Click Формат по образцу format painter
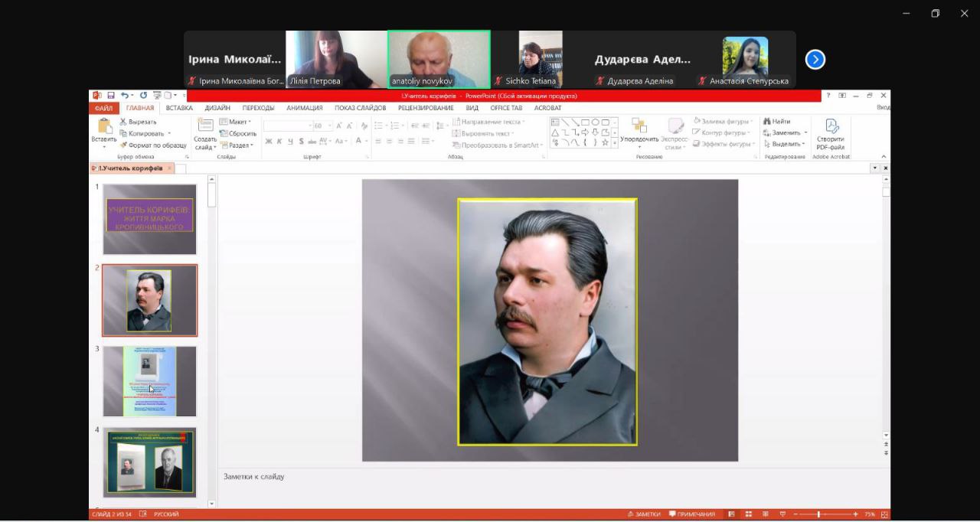This screenshot has height=522, width=980. pyautogui.click(x=153, y=145)
